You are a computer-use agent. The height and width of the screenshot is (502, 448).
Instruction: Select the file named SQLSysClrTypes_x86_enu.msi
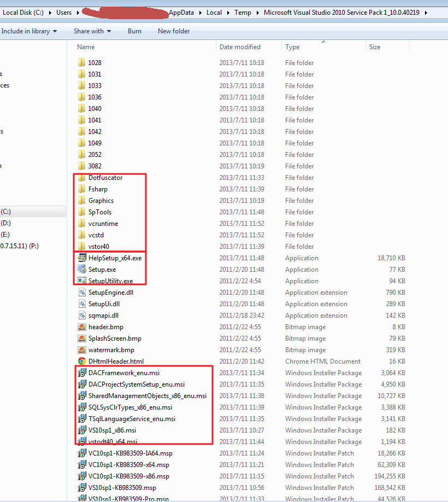130,407
